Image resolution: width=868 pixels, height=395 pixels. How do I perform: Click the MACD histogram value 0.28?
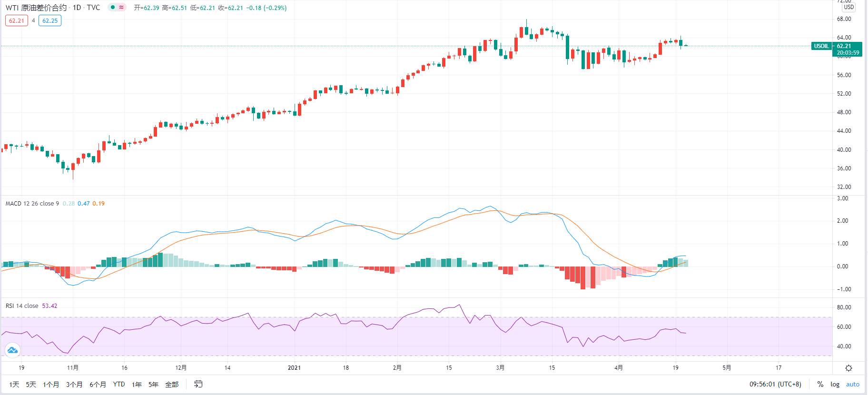tap(69, 203)
